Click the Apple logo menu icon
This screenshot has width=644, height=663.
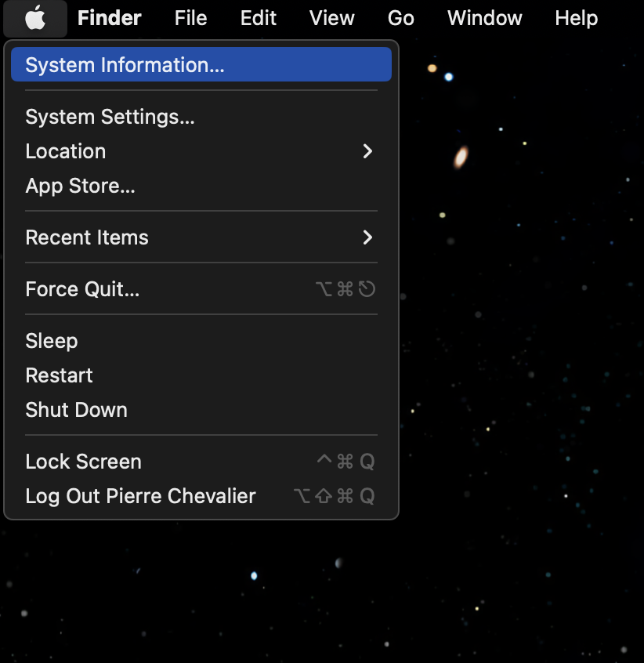(35, 18)
